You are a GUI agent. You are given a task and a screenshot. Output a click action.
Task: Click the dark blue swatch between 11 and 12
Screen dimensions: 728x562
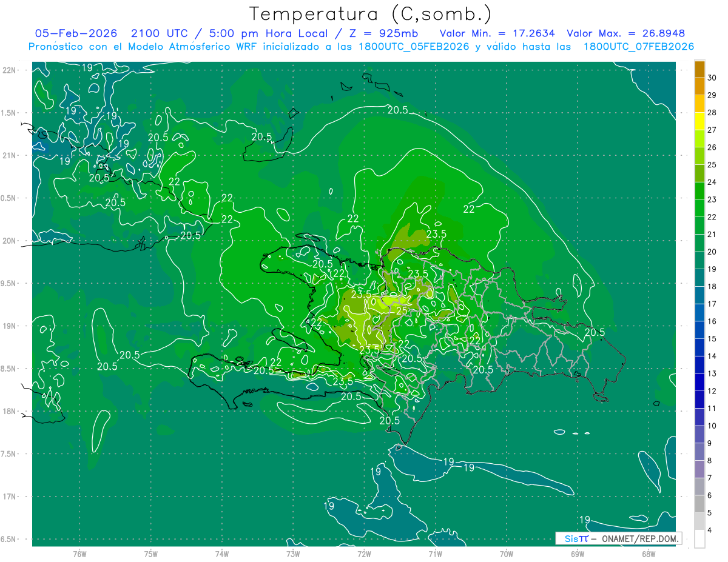(699, 400)
